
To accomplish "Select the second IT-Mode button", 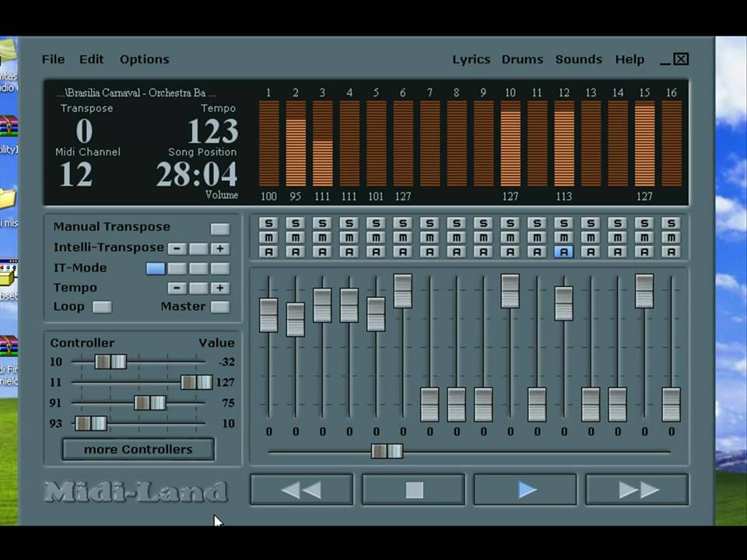I will pos(177,268).
